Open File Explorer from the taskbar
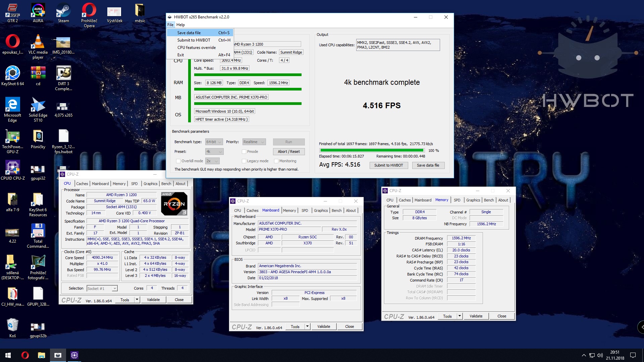This screenshot has height=362, width=644. 41,355
